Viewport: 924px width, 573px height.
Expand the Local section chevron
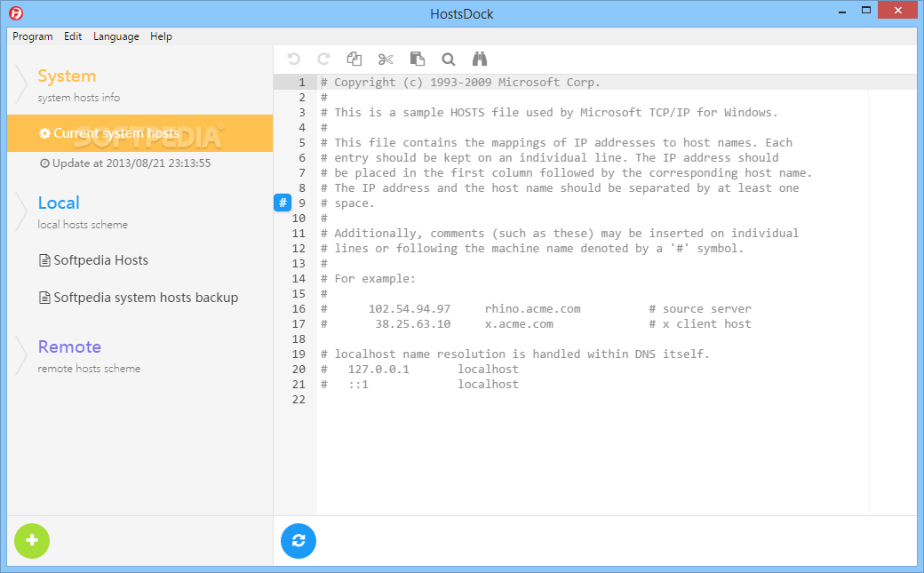[21, 211]
